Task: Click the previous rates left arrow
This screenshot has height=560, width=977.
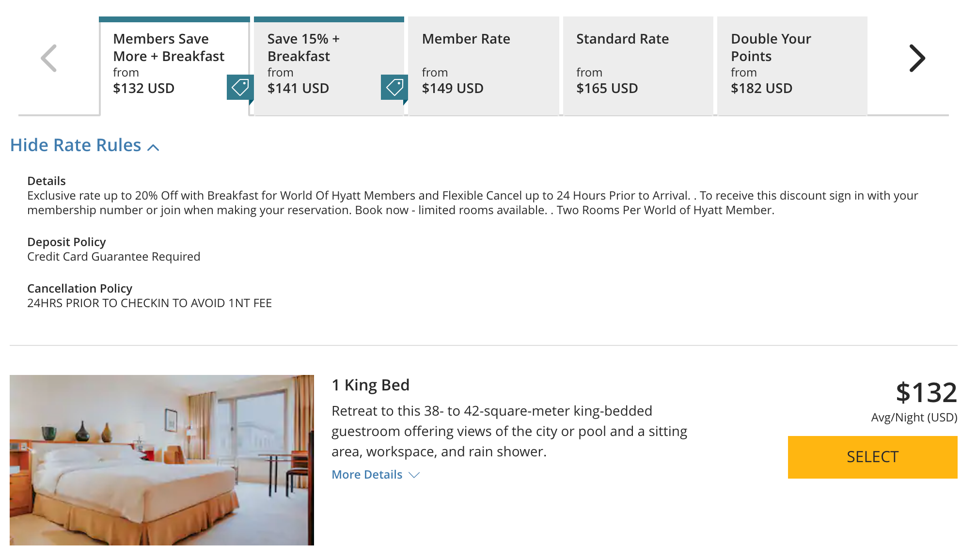Action: pos(49,58)
